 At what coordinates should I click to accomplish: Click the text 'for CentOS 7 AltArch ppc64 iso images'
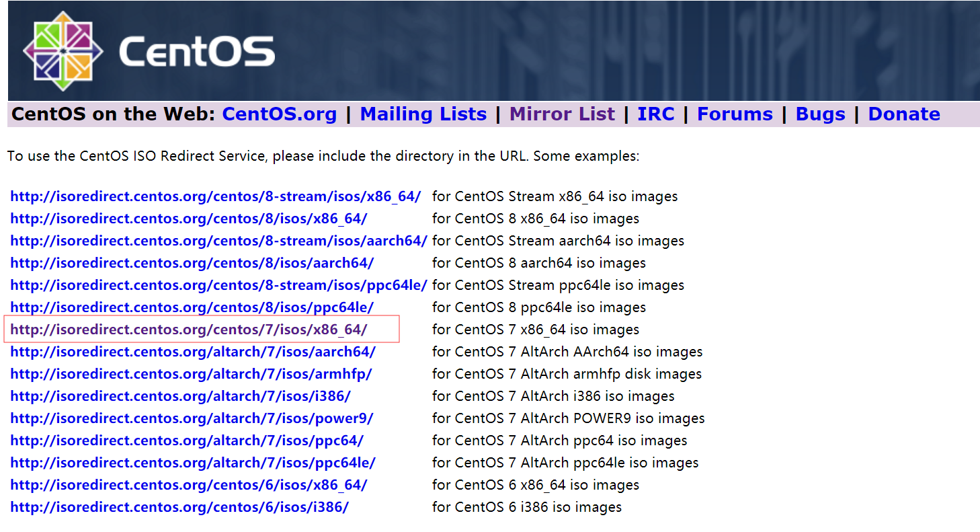560,441
